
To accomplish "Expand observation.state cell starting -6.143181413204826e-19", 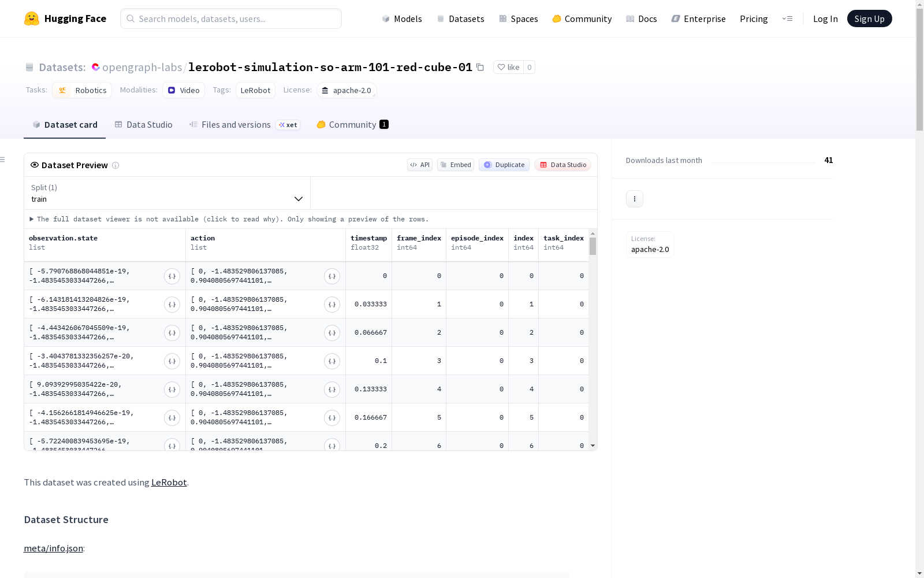I will [x=172, y=305].
